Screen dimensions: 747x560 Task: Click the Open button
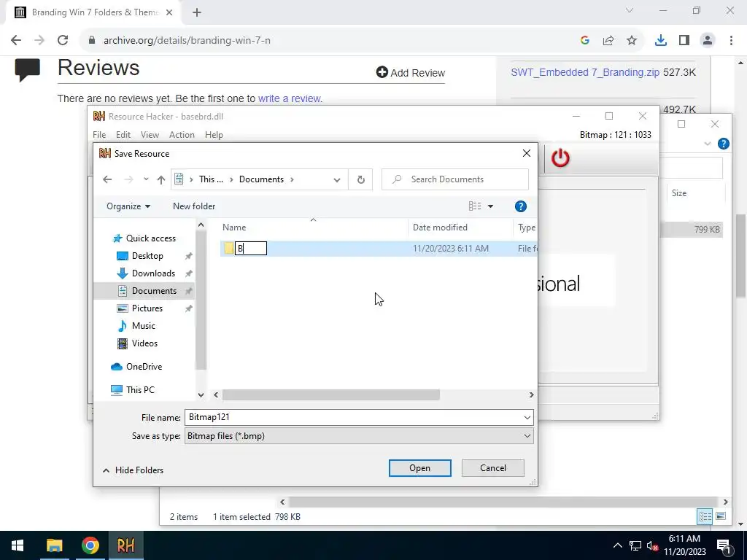419,468
